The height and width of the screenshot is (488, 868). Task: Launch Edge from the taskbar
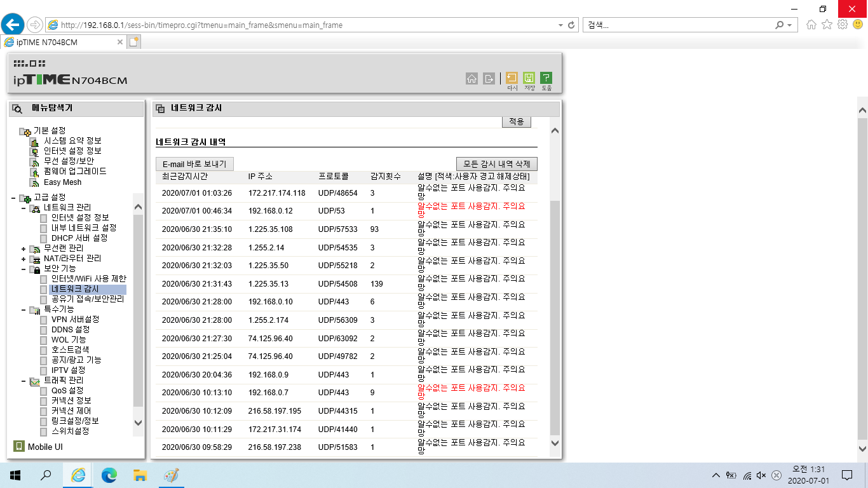[109, 475]
